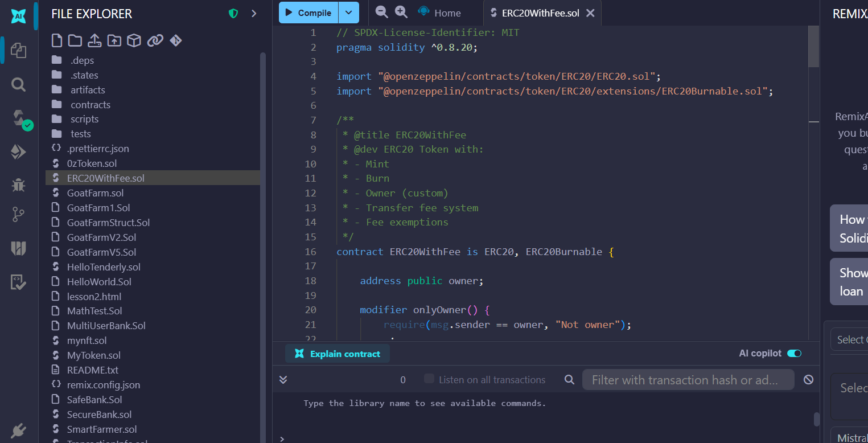The width and height of the screenshot is (868, 443).
Task: Click the clear console icon
Action: click(x=808, y=380)
